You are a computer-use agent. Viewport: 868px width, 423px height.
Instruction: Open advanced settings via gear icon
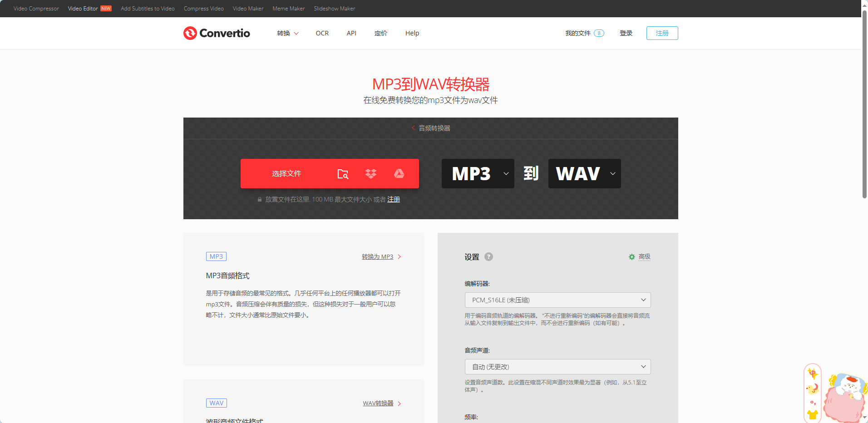631,256
